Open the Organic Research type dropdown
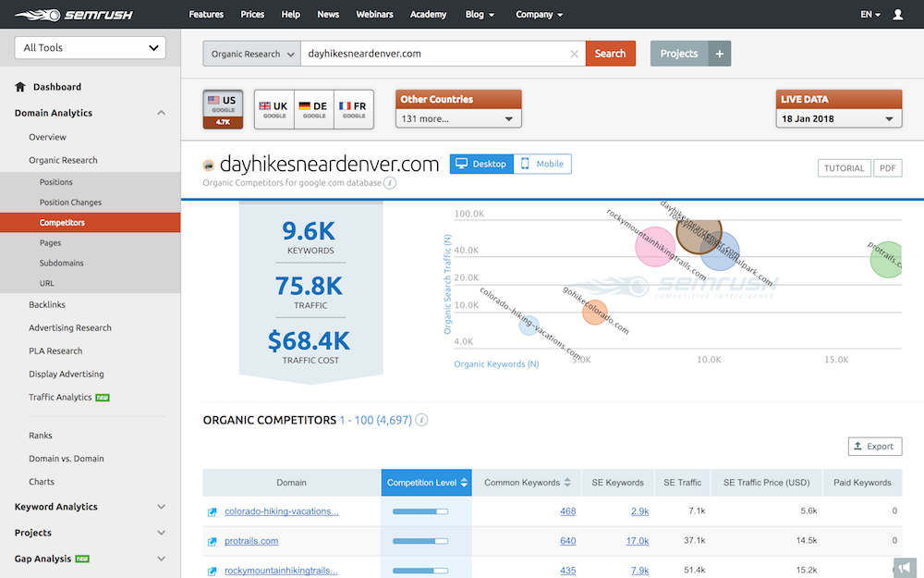The image size is (924, 578). (x=251, y=54)
